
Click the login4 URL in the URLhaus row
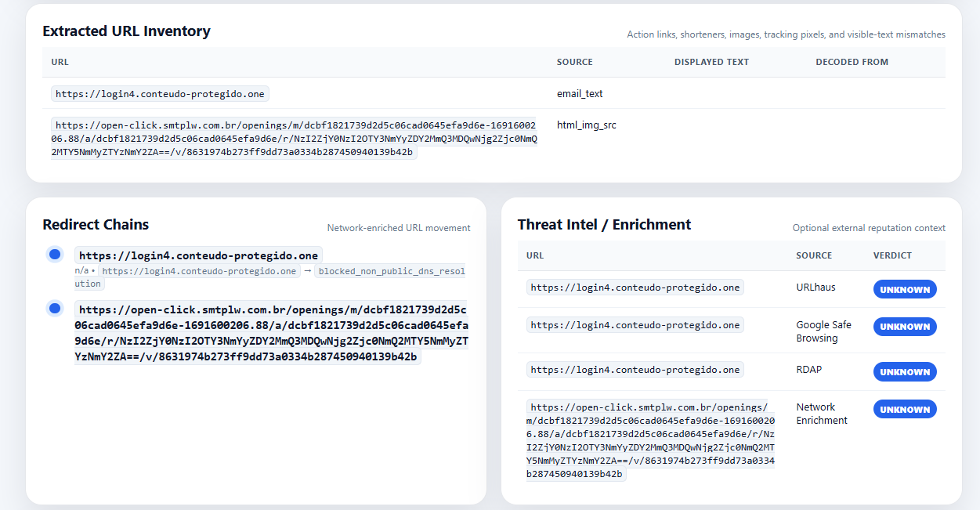635,288
